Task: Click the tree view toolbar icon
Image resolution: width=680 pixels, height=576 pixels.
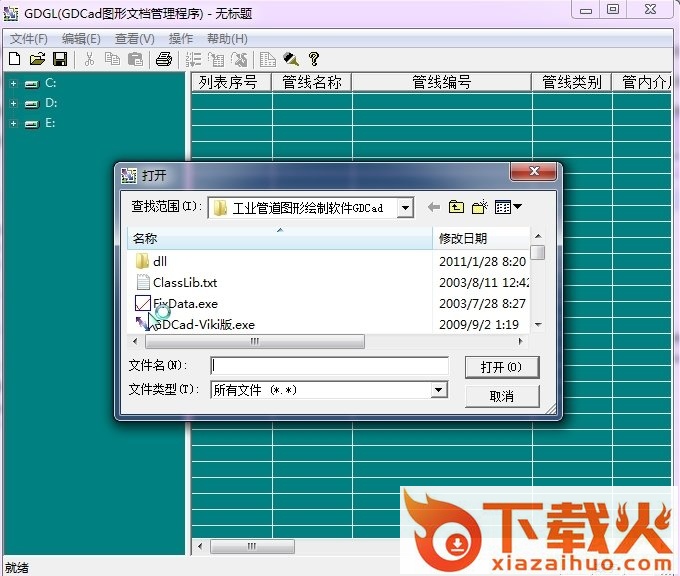Action: (x=216, y=59)
